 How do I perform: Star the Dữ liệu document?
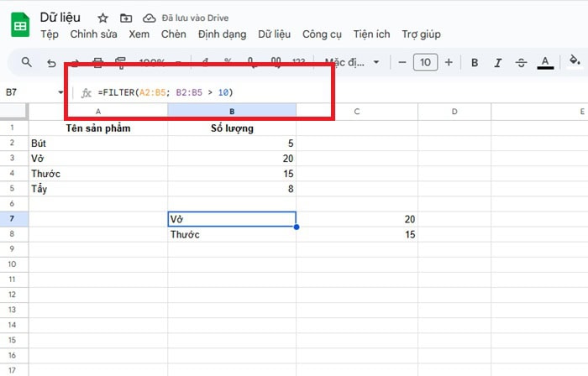pyautogui.click(x=102, y=18)
